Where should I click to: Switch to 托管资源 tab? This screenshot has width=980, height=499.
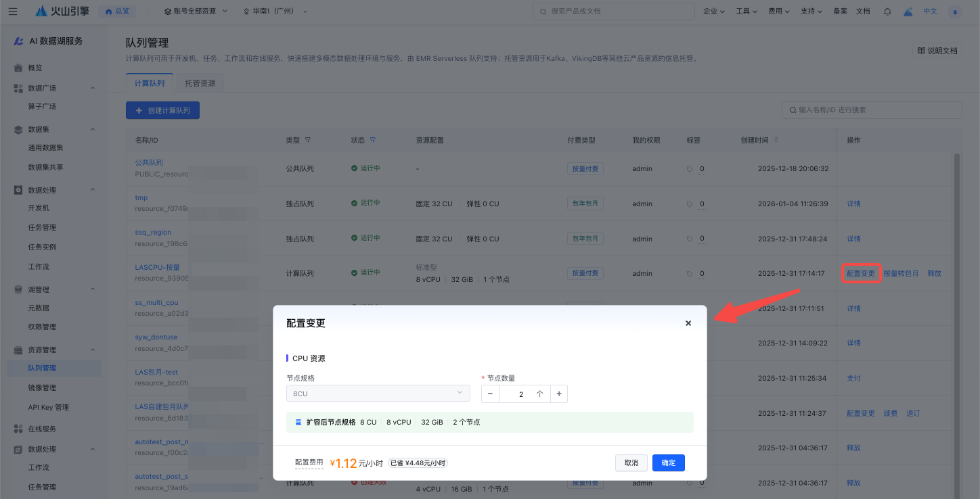[x=200, y=83]
